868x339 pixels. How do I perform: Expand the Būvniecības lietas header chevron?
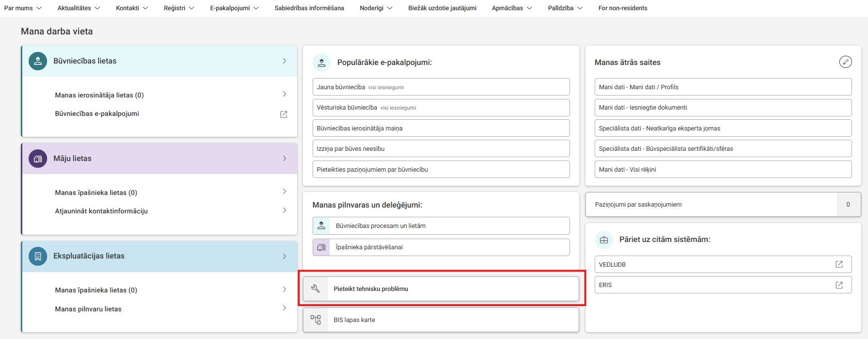(x=284, y=61)
